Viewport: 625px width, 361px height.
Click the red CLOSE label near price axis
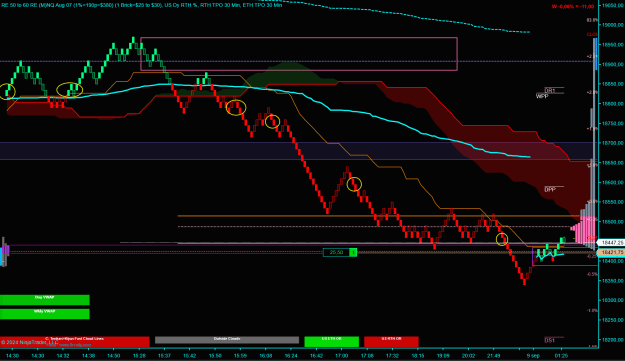click(x=592, y=35)
